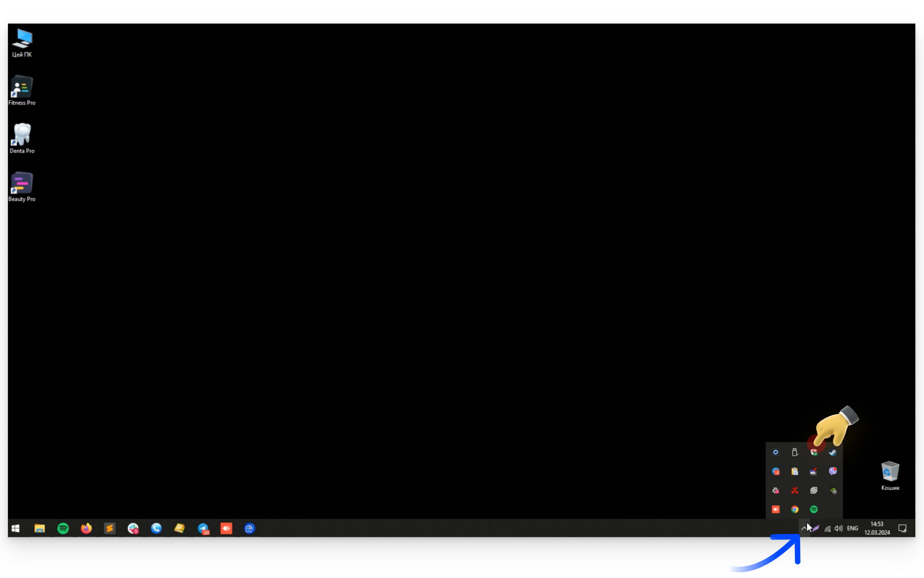Click the red crossed phone tray icon
The width and height of the screenshot is (924, 578).
[794, 491]
